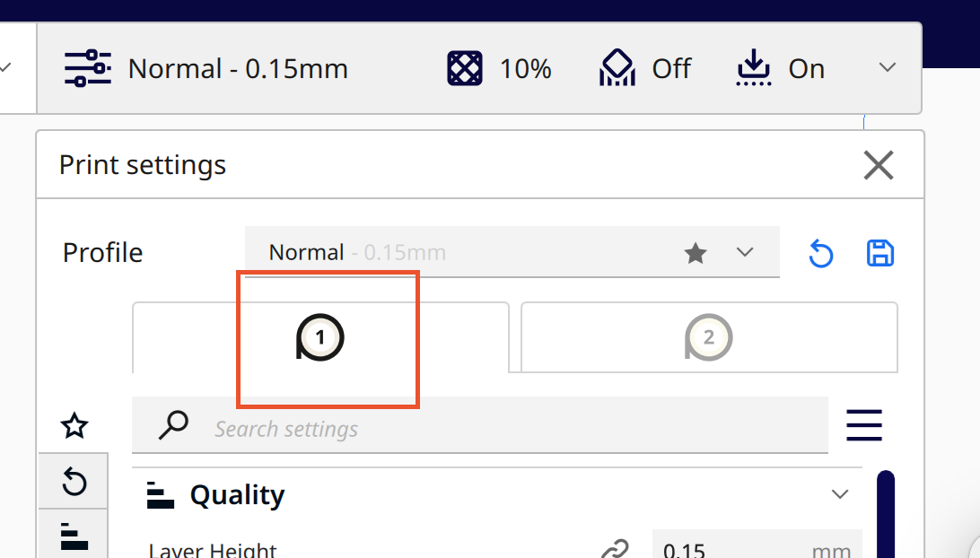Image resolution: width=980 pixels, height=558 pixels.
Task: Close the Print settings panel
Action: click(878, 165)
